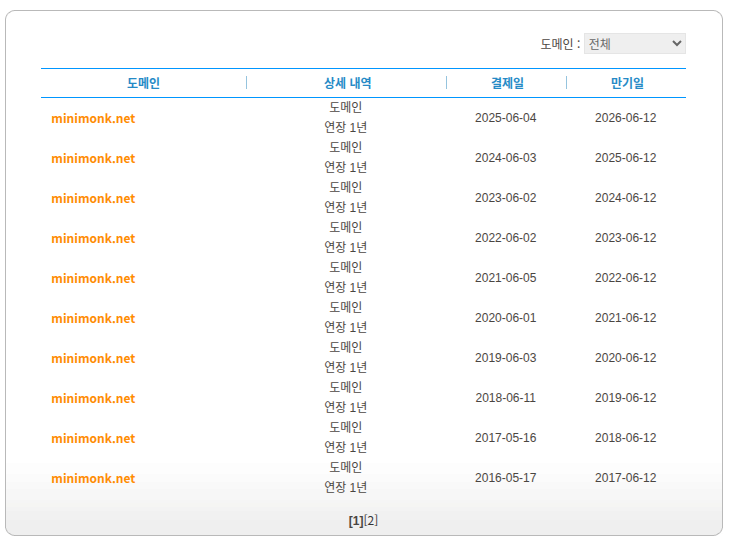Select expiry date 2017-06-12
The height and width of the screenshot is (548, 741).
[x=626, y=478]
